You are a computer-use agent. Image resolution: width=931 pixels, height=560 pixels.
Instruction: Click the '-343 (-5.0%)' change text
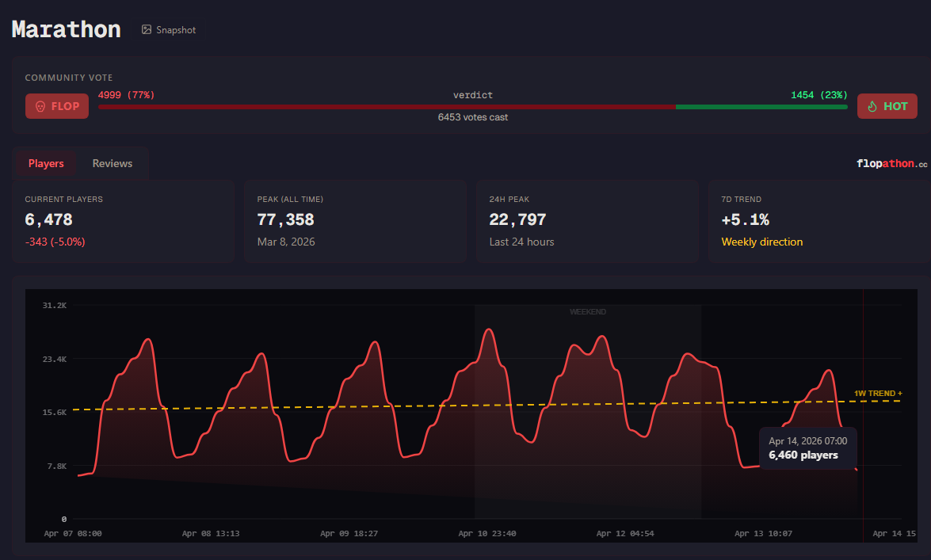(55, 242)
